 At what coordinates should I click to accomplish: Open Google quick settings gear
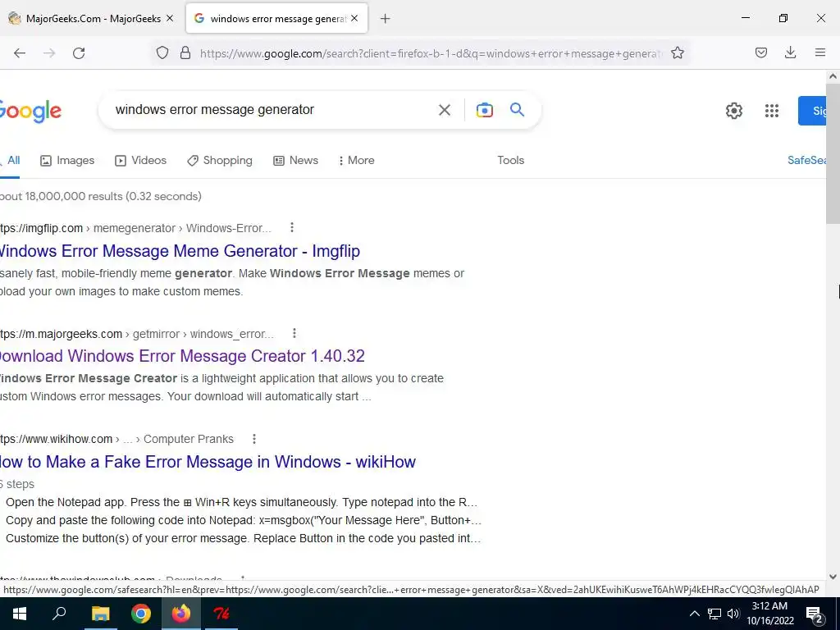tap(734, 111)
